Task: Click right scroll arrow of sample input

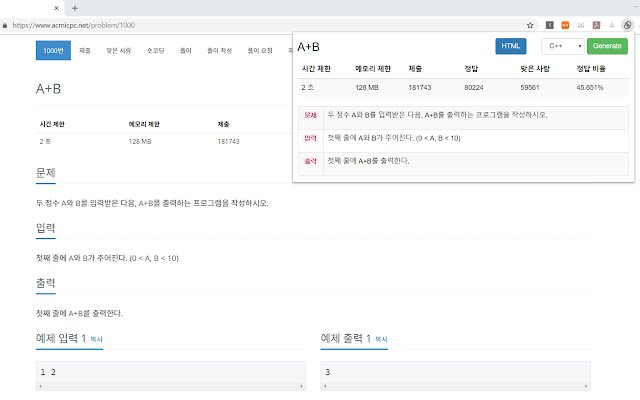Action: (x=301, y=386)
